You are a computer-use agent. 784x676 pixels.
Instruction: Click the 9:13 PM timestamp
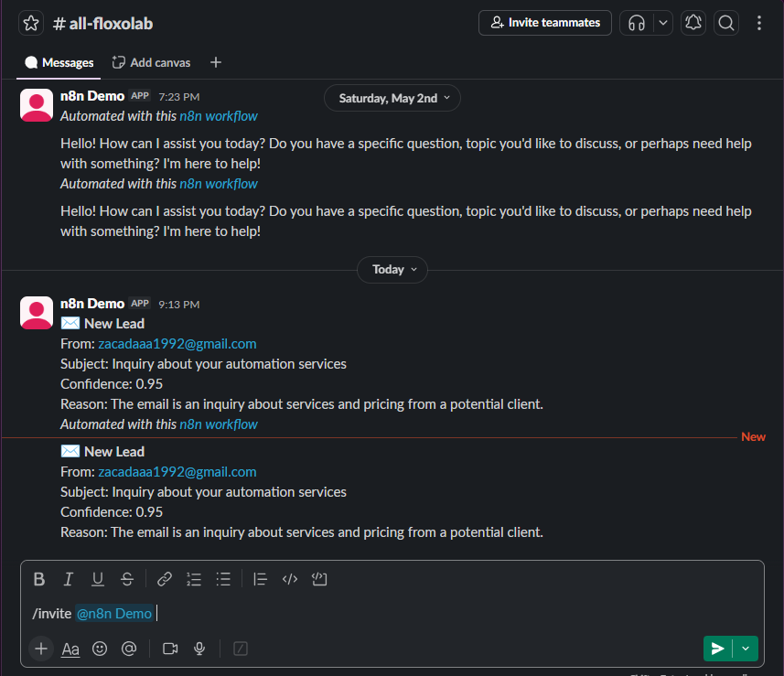(x=179, y=305)
